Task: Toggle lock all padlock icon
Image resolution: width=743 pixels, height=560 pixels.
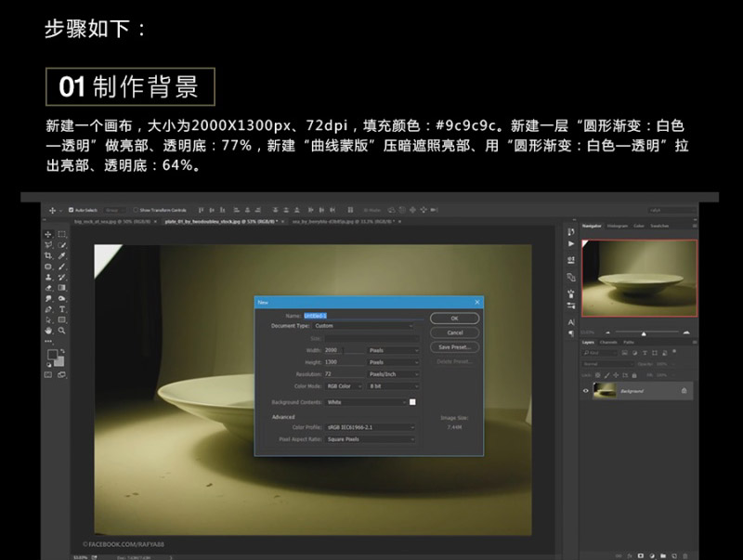Action: point(634,375)
